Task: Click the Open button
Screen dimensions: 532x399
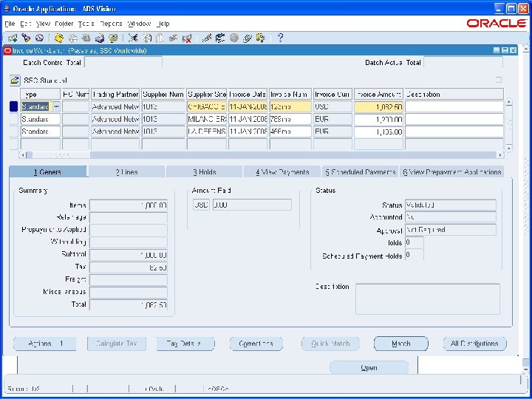Action: [369, 368]
